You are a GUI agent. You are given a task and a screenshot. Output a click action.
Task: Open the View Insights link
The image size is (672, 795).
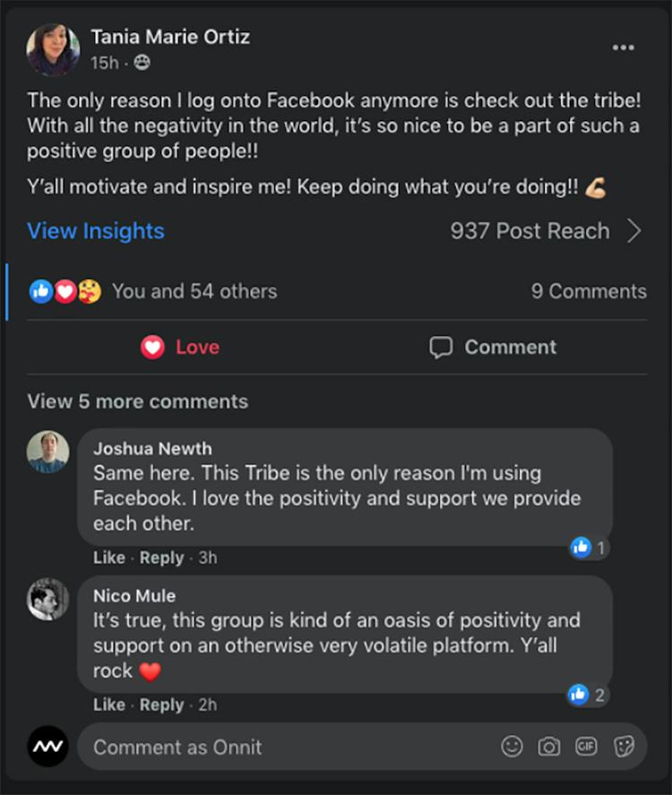point(96,231)
